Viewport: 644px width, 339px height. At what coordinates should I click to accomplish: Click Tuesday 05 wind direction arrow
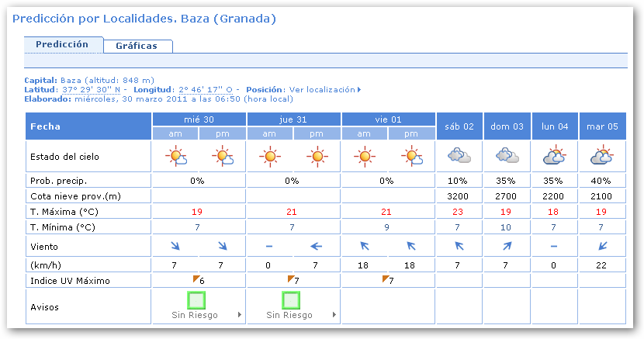601,246
